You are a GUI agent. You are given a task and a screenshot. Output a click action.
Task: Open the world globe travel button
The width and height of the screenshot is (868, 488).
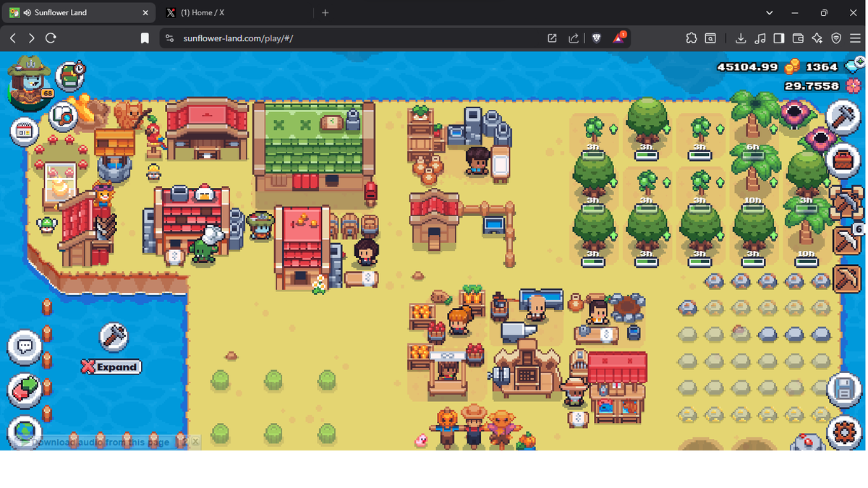[24, 432]
